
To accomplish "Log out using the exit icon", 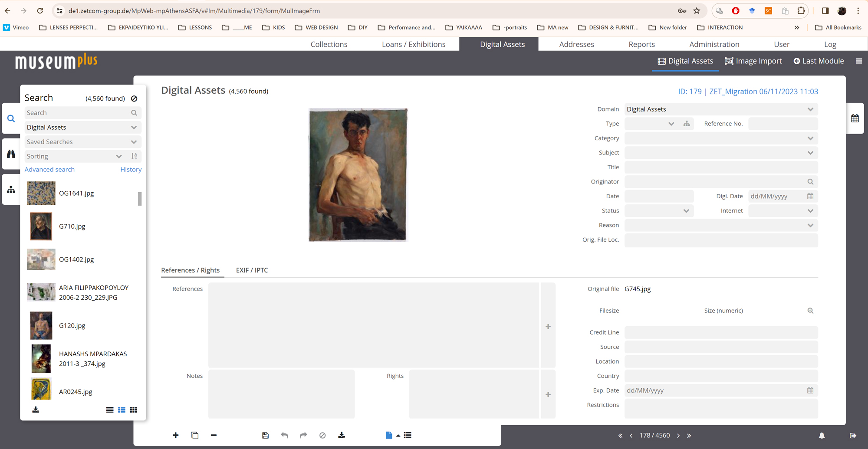I will pyautogui.click(x=853, y=436).
